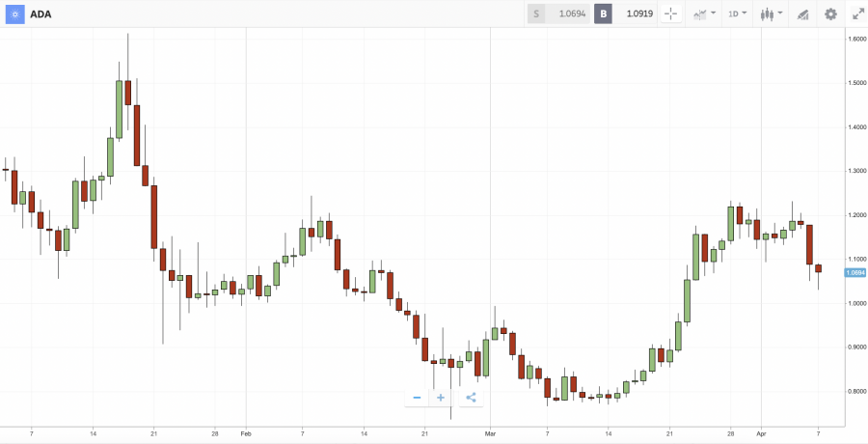Open the drawing tools pencil icon

pos(802,14)
